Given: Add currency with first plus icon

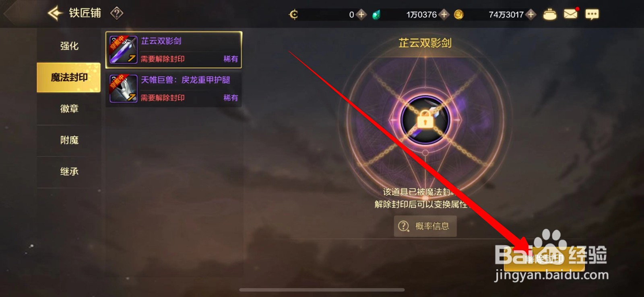Looking at the screenshot, I should [361, 15].
